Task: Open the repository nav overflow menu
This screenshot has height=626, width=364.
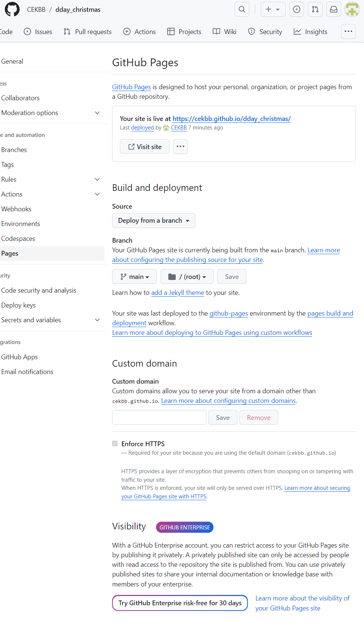Action: tap(348, 31)
